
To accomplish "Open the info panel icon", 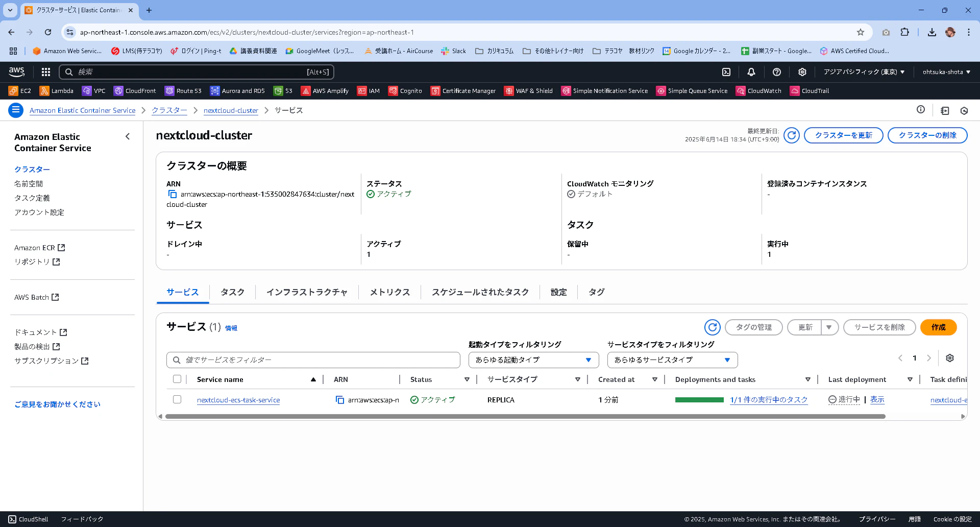I will [921, 110].
